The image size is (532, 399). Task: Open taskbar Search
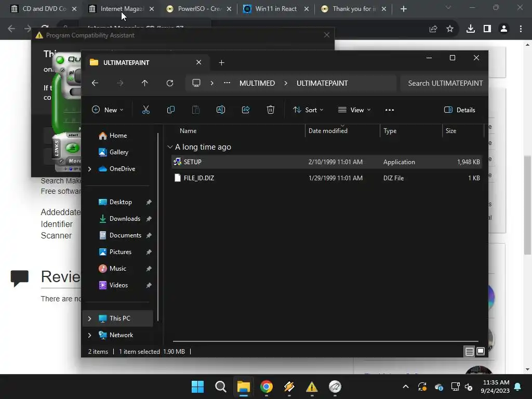coord(220,387)
